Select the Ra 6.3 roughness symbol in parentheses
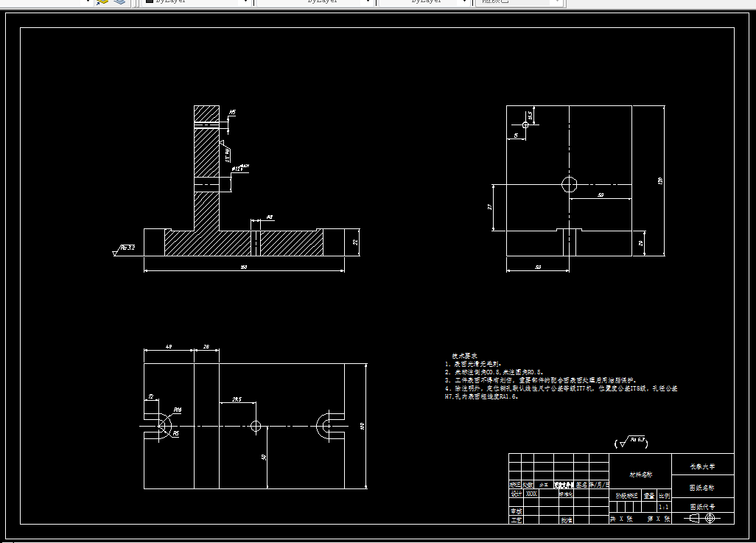The height and width of the screenshot is (543, 756). [x=631, y=442]
